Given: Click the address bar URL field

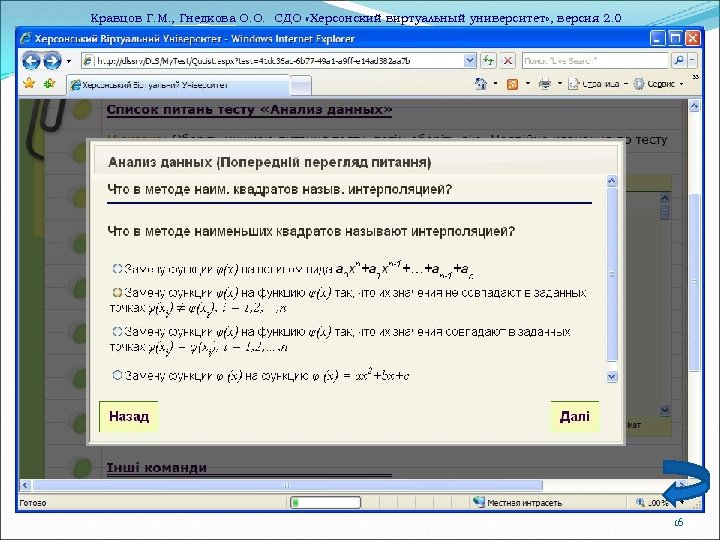Looking at the screenshot, I should pyautogui.click(x=273, y=61).
